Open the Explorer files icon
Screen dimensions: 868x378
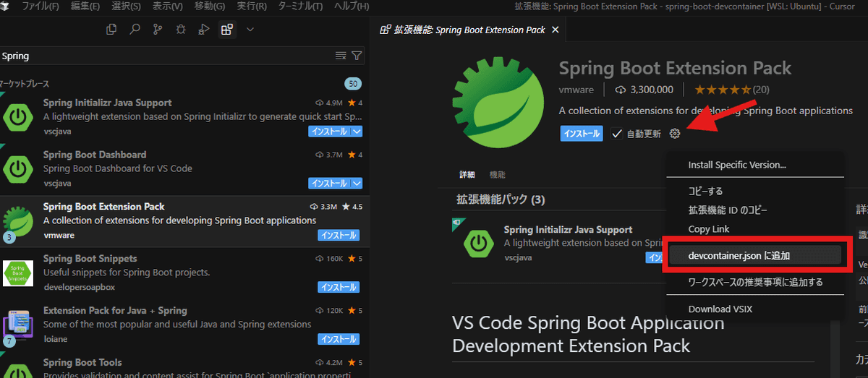(111, 30)
